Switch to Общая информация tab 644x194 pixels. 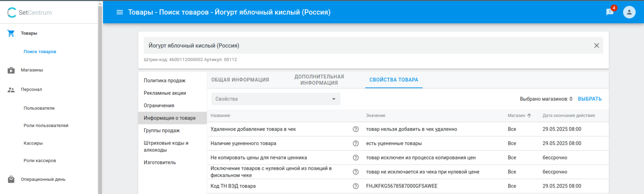pyautogui.click(x=240, y=80)
